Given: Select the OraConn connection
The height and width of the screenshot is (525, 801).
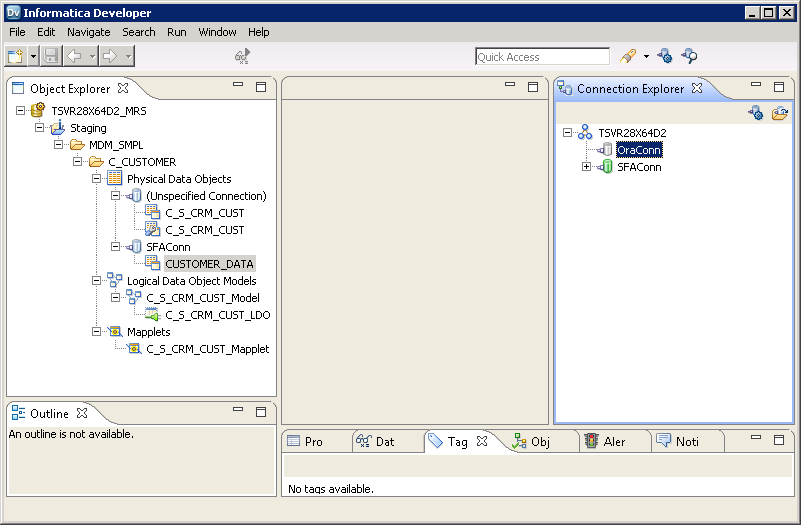Looking at the screenshot, I should (639, 150).
